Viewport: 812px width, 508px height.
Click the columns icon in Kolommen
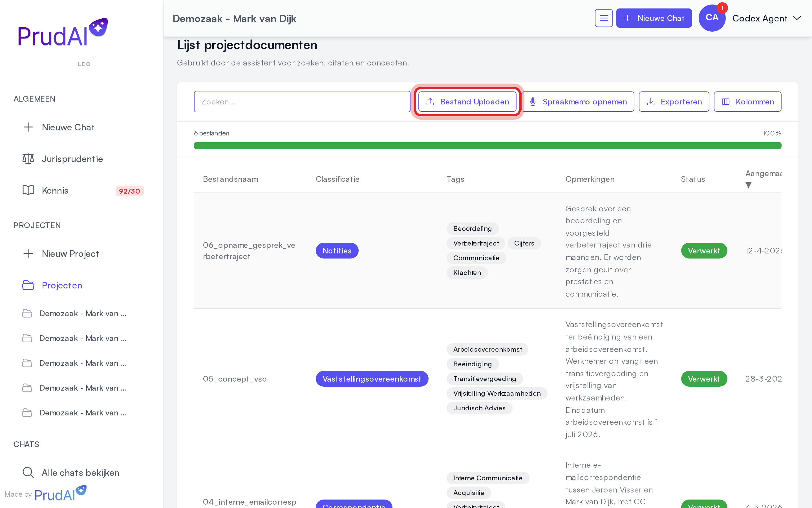tap(725, 102)
